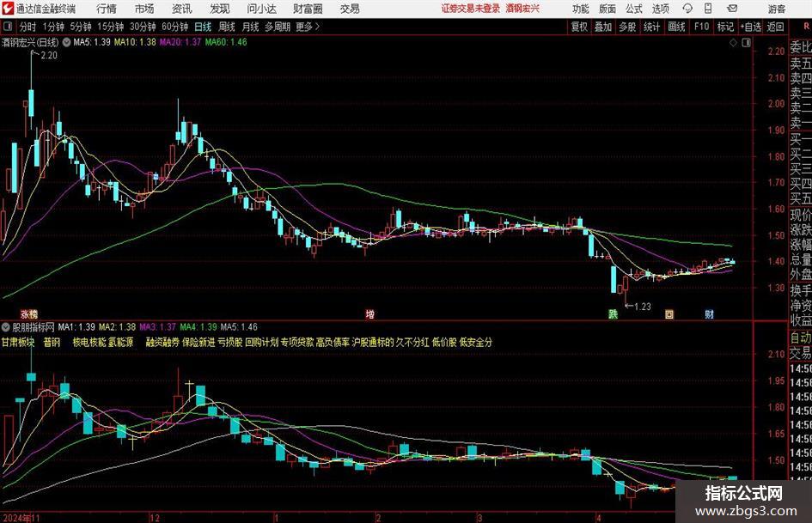
Task: Select the 日线 daily period
Action: [203, 27]
